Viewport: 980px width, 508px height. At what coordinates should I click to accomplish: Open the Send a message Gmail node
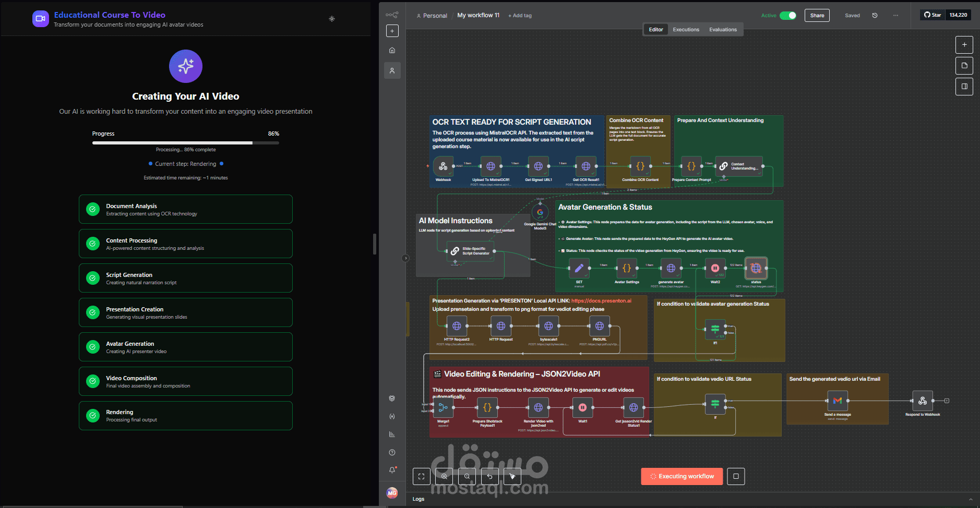click(x=838, y=401)
